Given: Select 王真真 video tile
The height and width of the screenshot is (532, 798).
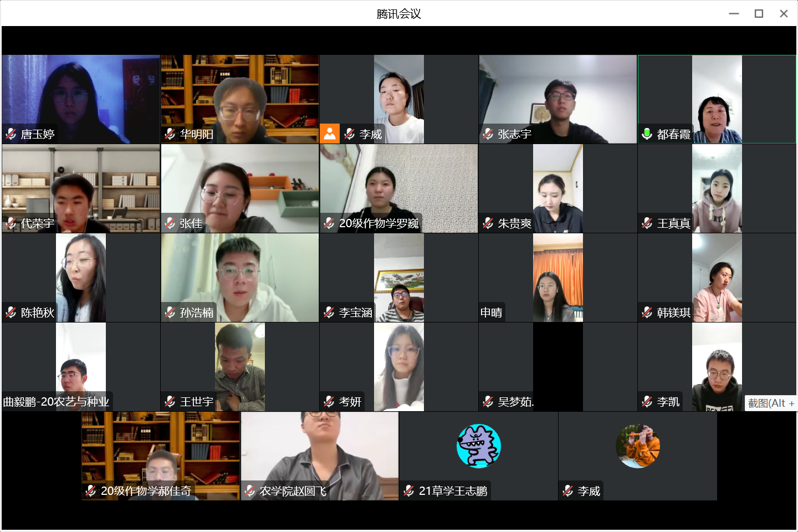Looking at the screenshot, I should 717,188.
